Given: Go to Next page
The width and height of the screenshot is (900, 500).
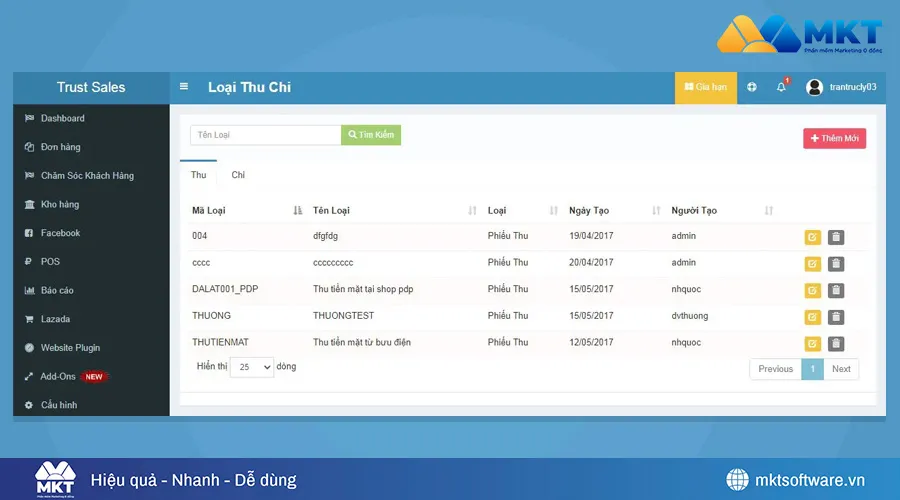Looking at the screenshot, I should (x=841, y=369).
